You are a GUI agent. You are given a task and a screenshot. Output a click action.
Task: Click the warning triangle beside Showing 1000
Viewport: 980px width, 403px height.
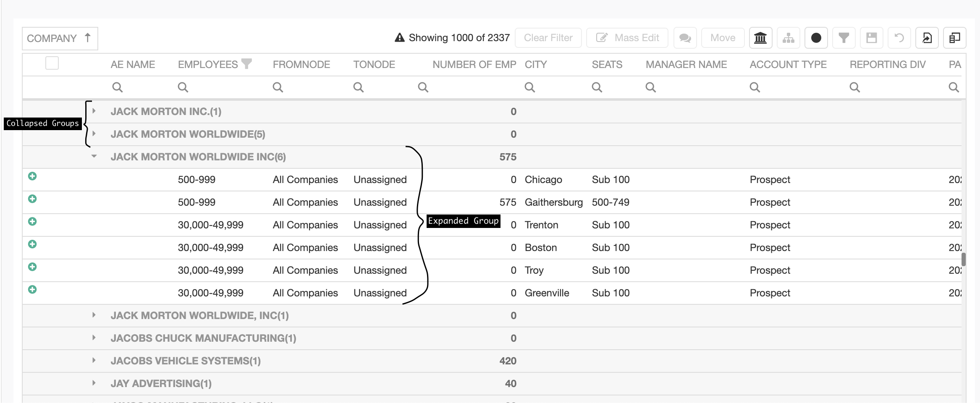[x=400, y=38]
